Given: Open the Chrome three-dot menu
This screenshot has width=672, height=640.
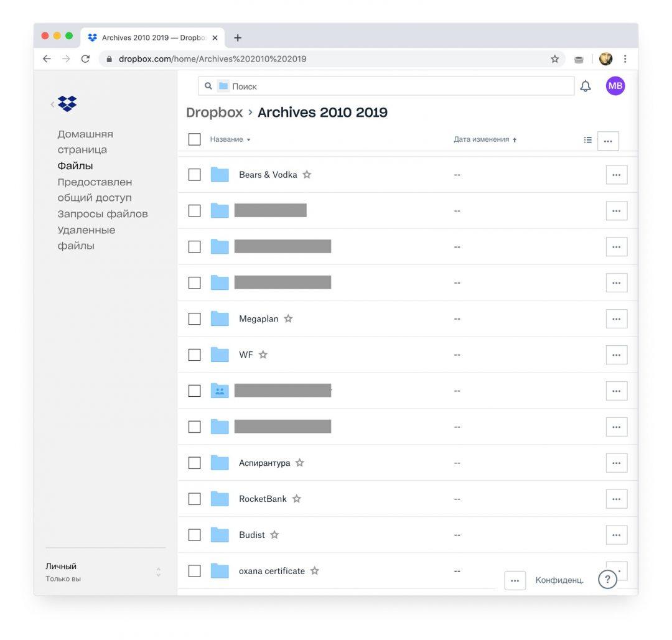Looking at the screenshot, I should (625, 59).
